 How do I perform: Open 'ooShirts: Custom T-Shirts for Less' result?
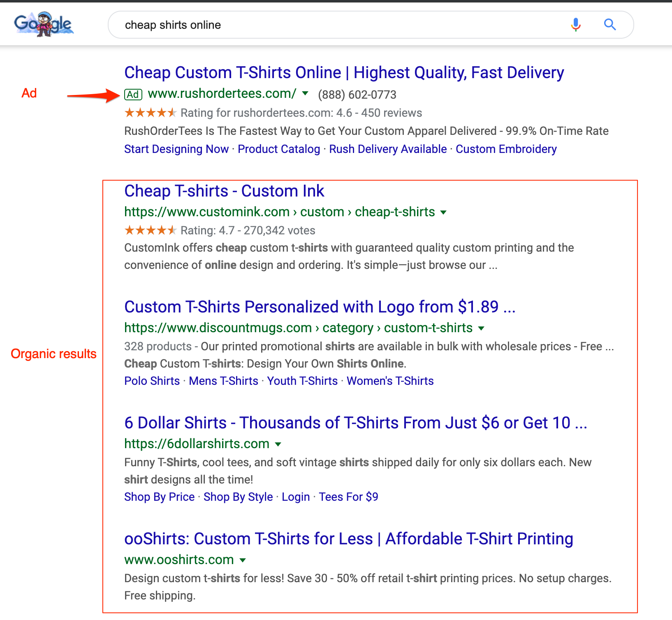point(349,539)
